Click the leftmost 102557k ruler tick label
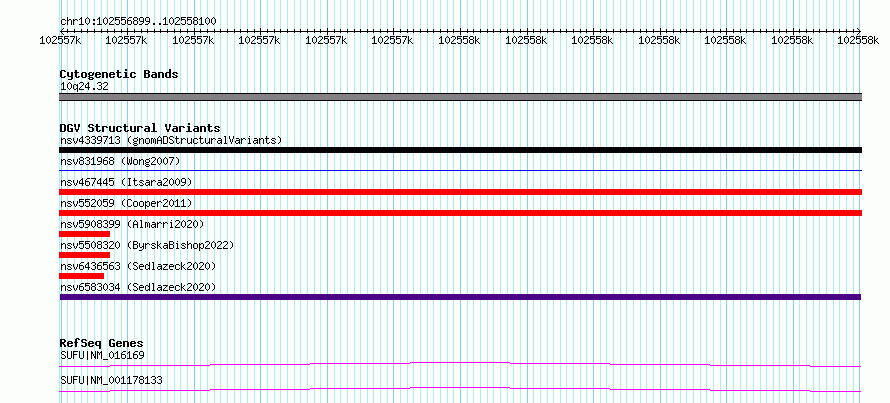 pyautogui.click(x=60, y=40)
